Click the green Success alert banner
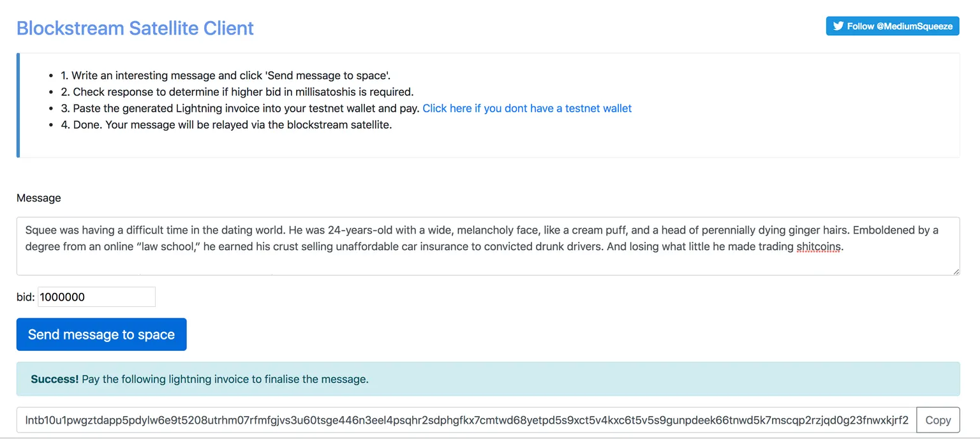The image size is (980, 439). pyautogui.click(x=488, y=379)
